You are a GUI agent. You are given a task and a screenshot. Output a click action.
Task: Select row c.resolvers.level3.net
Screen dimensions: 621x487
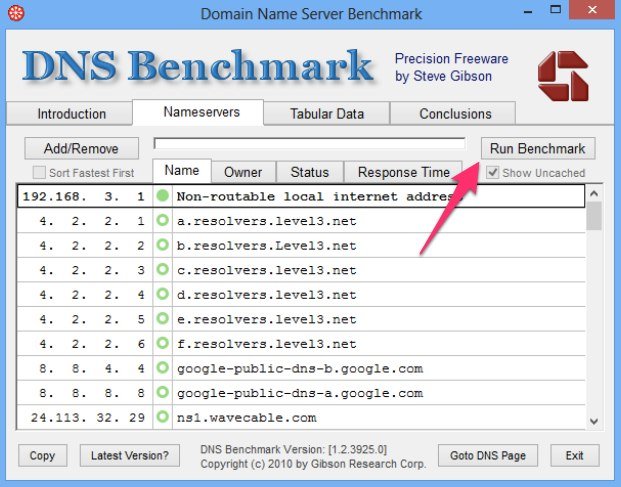pos(301,270)
